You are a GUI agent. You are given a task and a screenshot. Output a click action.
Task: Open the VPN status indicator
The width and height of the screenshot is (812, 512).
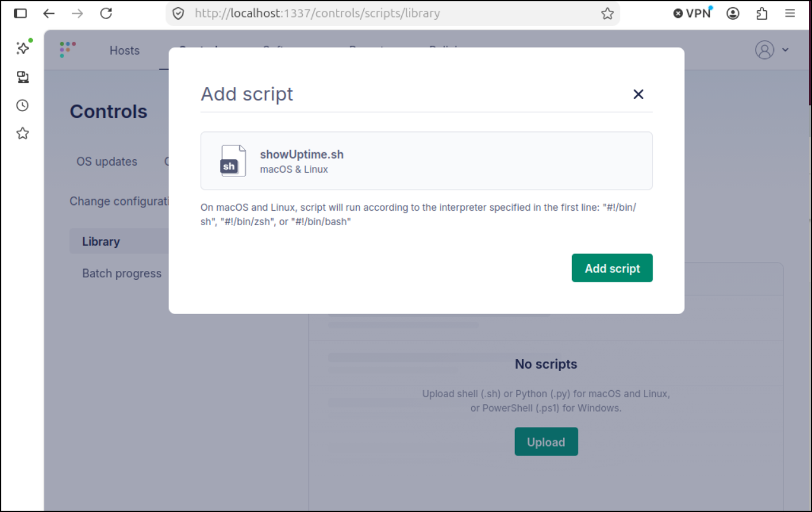click(x=693, y=13)
